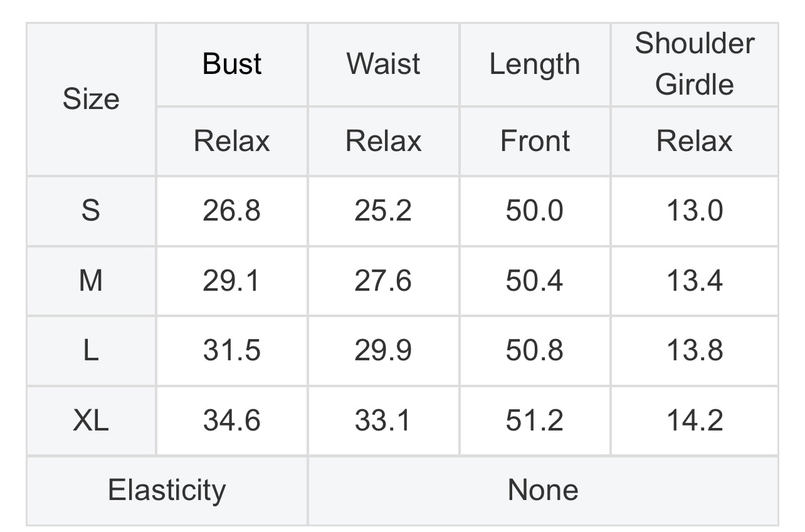Select shoulder girdle value 13.0 for S
The width and height of the screenshot is (805, 532).
(x=695, y=211)
